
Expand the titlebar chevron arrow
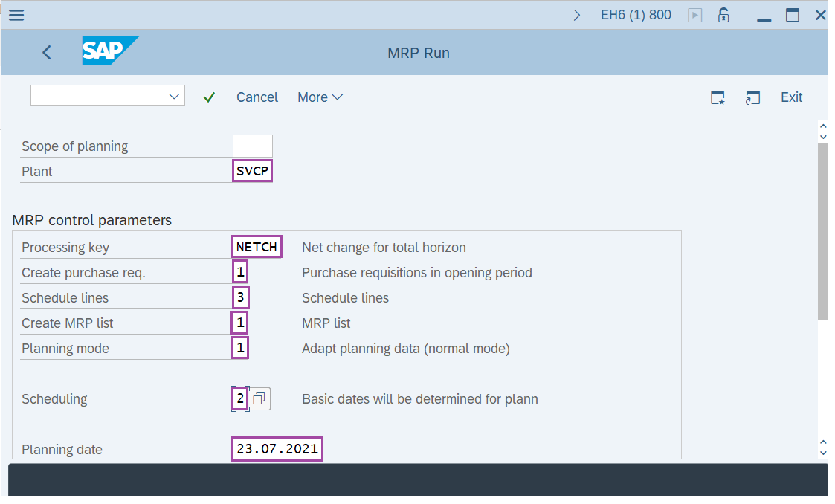(x=578, y=13)
